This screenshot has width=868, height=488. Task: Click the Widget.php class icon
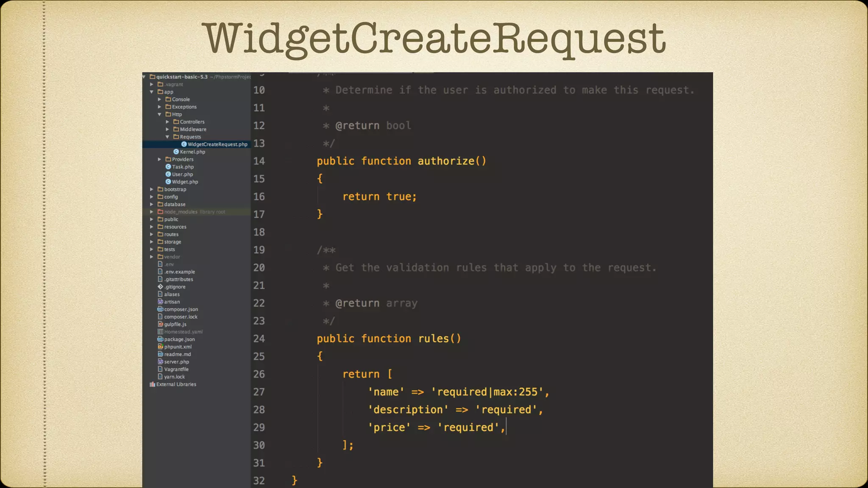pyautogui.click(x=168, y=182)
